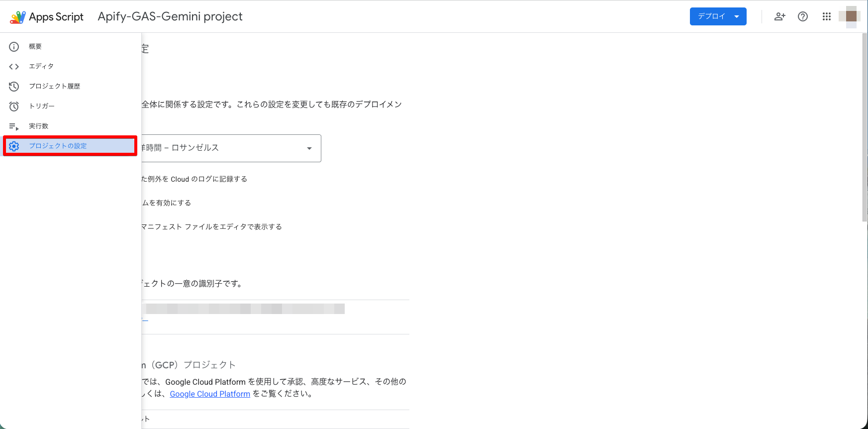
Task: Open the 概要 overview icon
Action: pos(14,47)
